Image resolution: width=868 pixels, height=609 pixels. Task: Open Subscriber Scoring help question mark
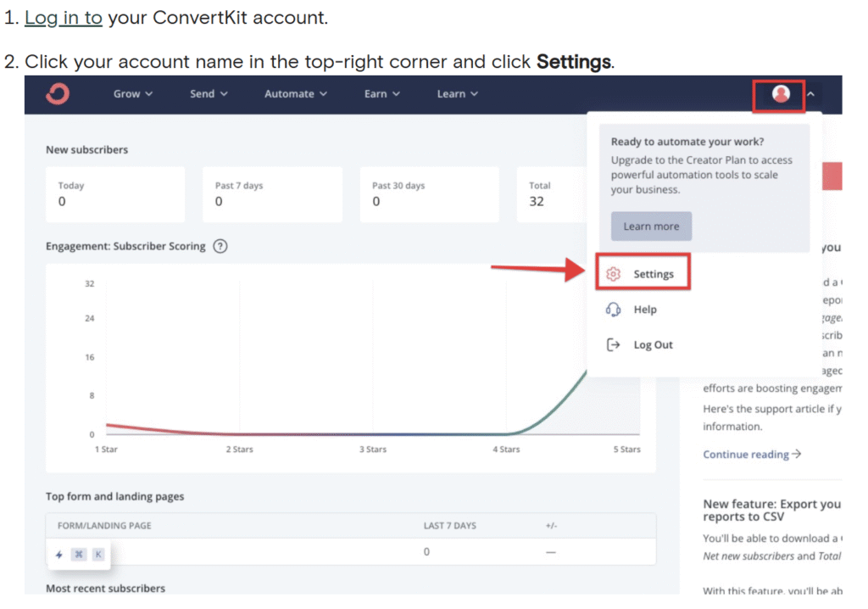(220, 246)
